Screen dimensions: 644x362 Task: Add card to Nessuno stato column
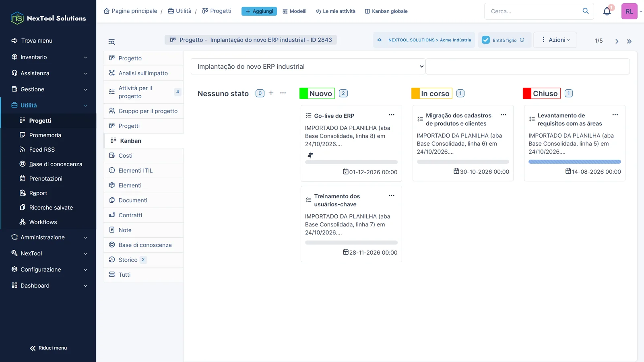(x=271, y=93)
